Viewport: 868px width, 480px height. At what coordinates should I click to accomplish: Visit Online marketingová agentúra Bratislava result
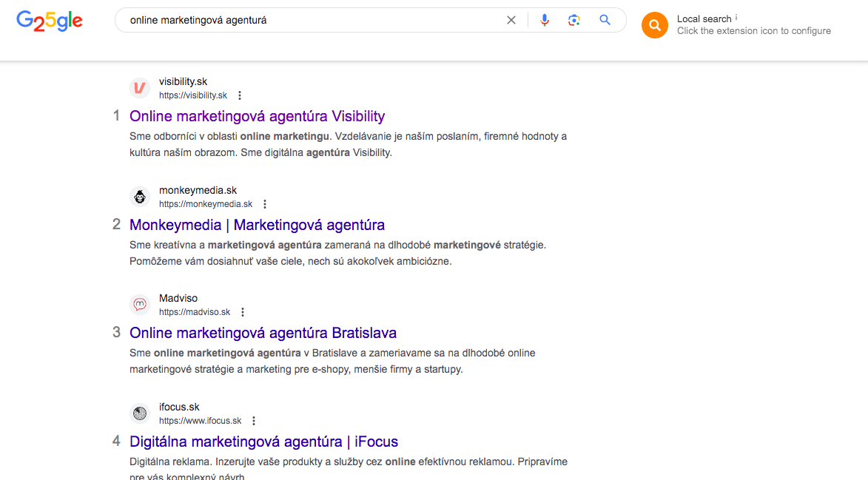(263, 333)
